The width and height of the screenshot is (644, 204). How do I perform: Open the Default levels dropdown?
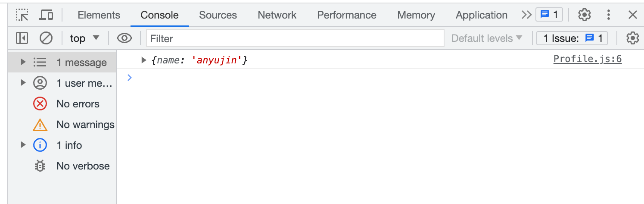click(487, 38)
